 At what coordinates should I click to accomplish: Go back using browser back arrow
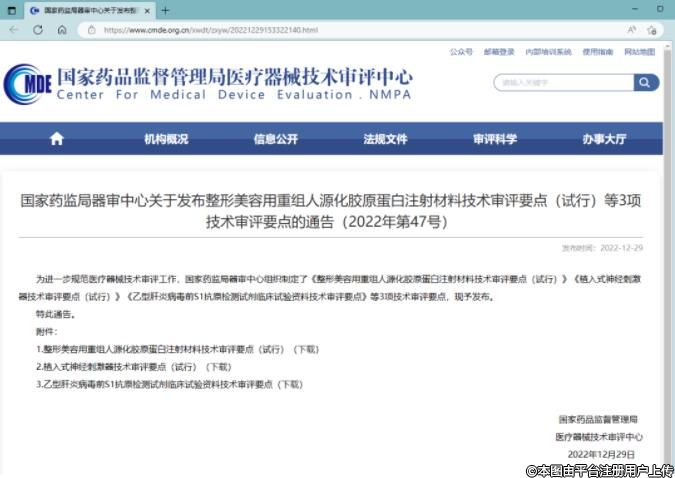click(x=13, y=30)
